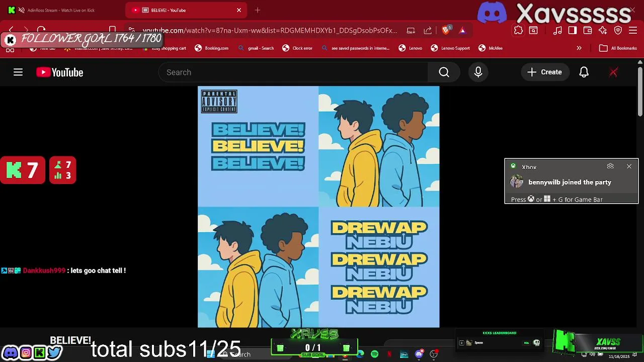Open the Booking.com bookmark
The height and width of the screenshot is (362, 644).
click(212, 48)
